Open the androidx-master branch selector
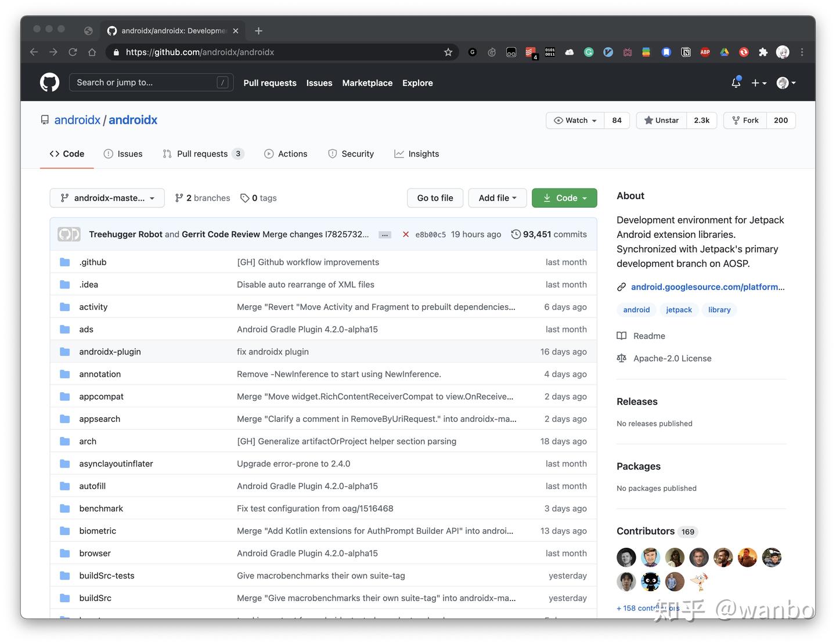This screenshot has height=644, width=836. [107, 198]
